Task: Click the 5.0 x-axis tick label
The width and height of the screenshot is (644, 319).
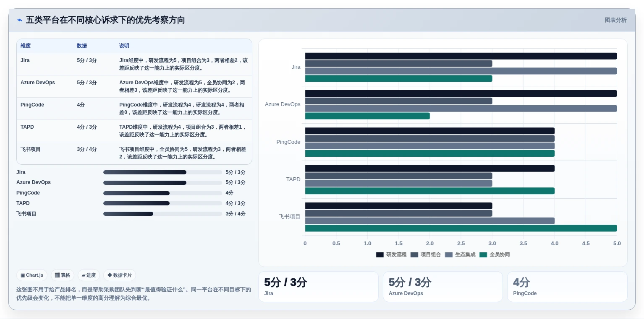Action: tap(617, 244)
